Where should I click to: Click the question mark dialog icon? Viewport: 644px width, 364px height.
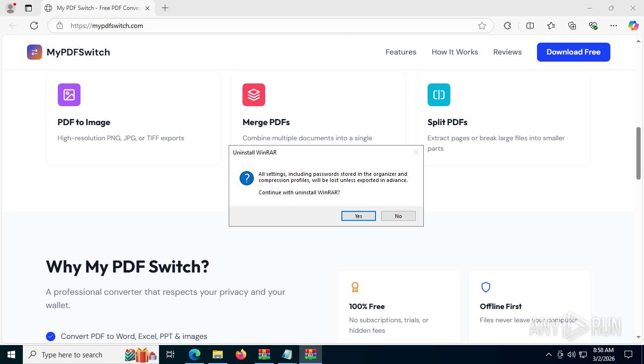click(247, 178)
